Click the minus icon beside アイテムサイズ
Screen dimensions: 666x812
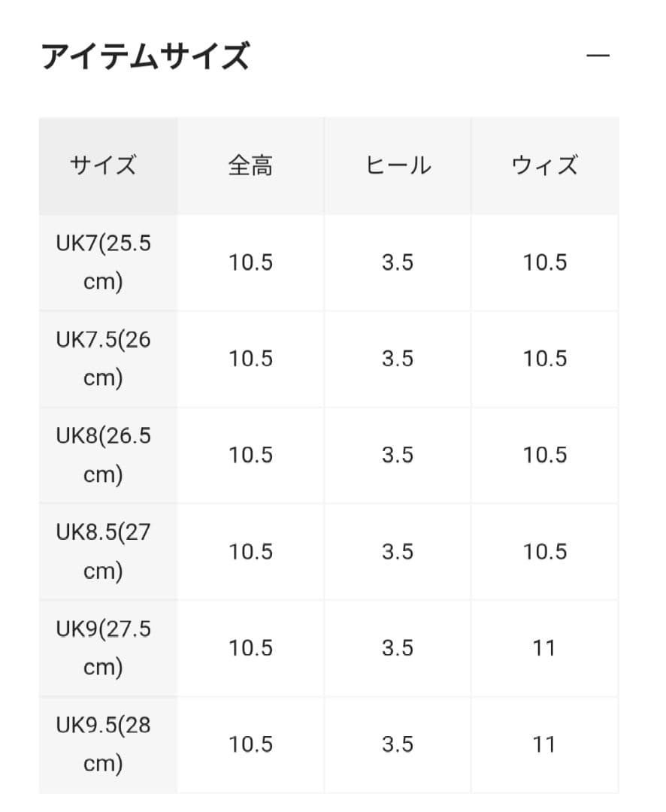[596, 56]
